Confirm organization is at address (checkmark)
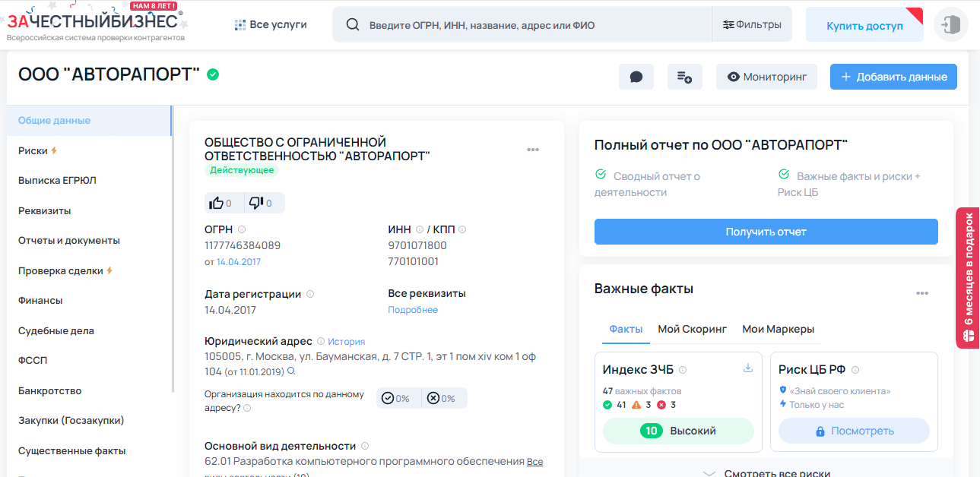980x477 pixels. (388, 398)
